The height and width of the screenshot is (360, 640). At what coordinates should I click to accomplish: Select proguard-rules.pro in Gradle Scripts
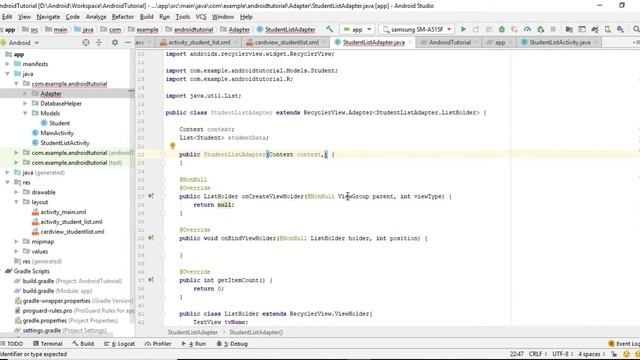(x=47, y=311)
